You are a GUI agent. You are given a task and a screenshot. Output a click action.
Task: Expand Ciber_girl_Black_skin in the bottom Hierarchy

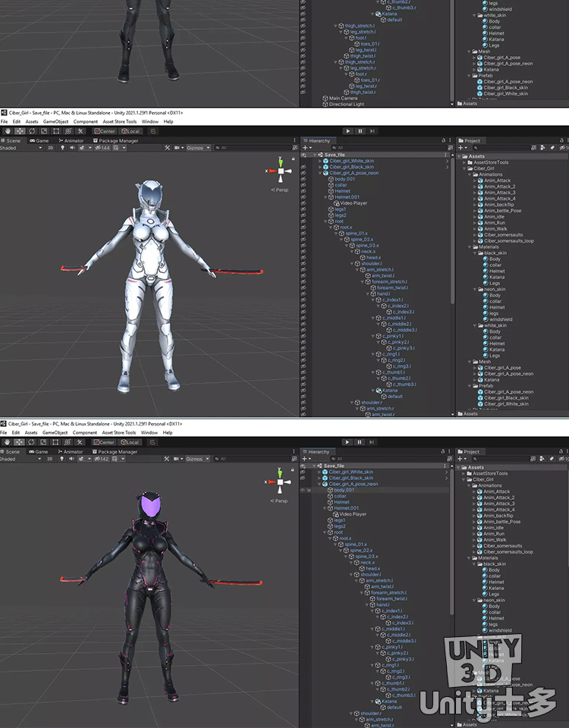pyautogui.click(x=319, y=479)
